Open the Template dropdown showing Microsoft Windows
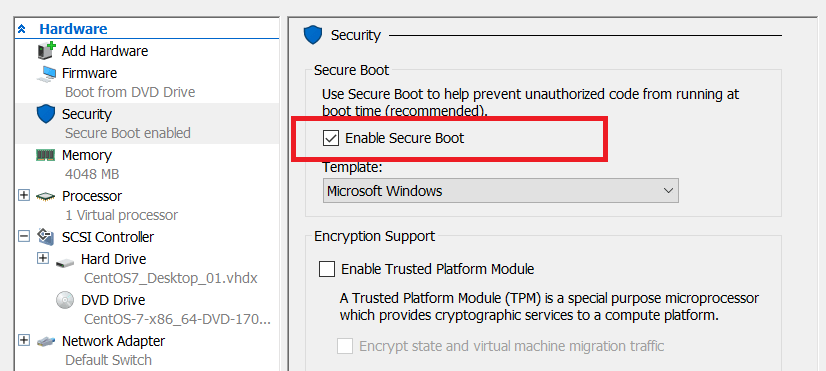Image resolution: width=826 pixels, height=371 pixels. point(500,191)
